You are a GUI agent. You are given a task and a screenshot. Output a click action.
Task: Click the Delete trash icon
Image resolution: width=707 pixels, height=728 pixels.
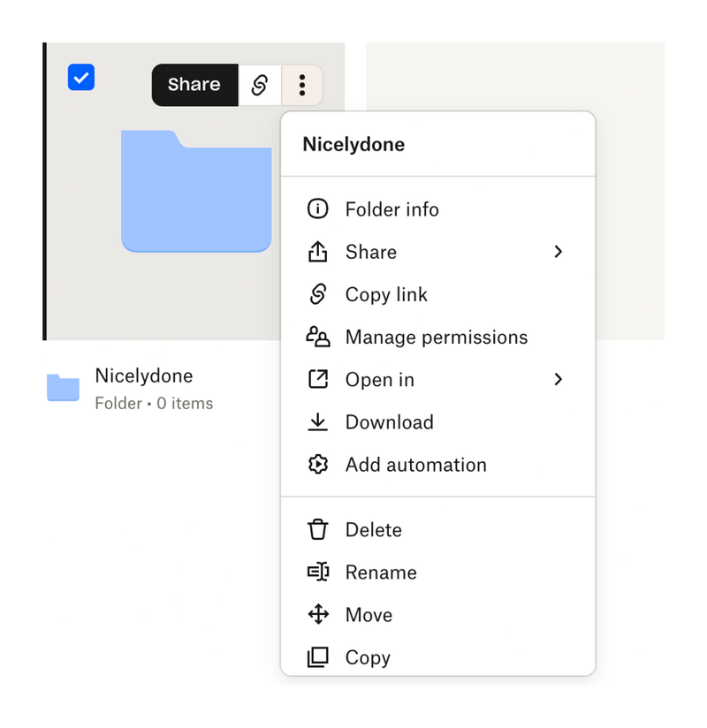click(x=318, y=529)
